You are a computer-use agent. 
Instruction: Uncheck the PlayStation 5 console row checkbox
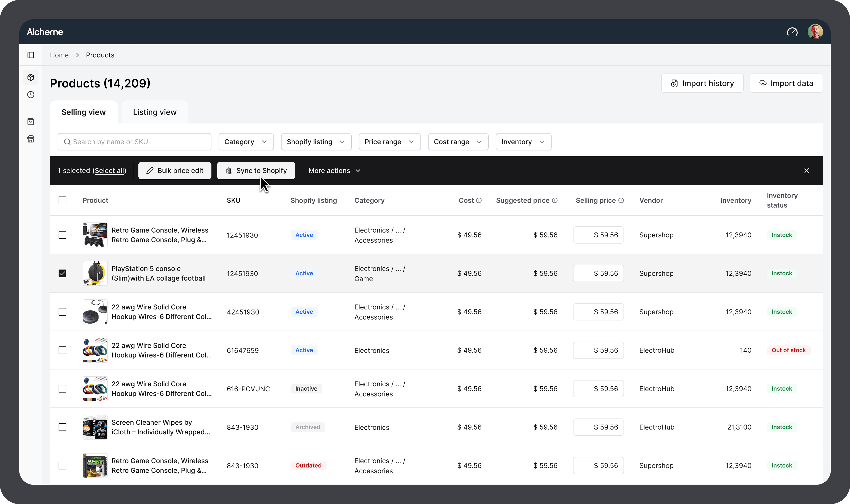62,273
